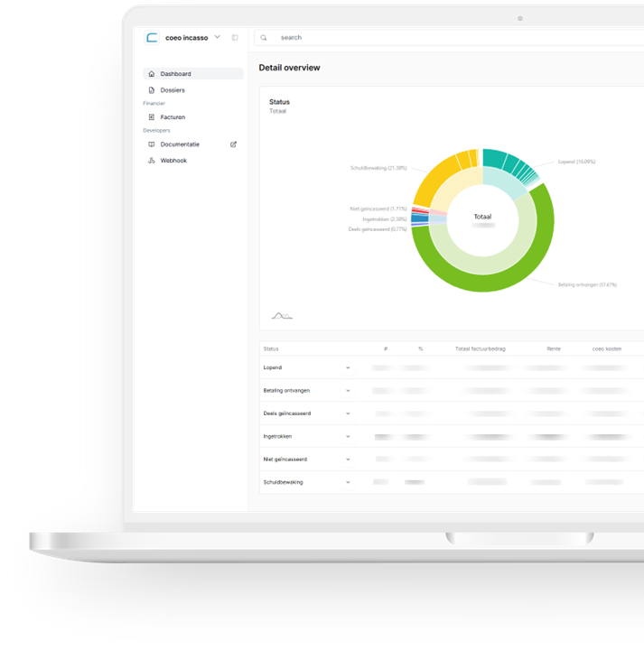Click the Dossiers file icon

coord(152,90)
